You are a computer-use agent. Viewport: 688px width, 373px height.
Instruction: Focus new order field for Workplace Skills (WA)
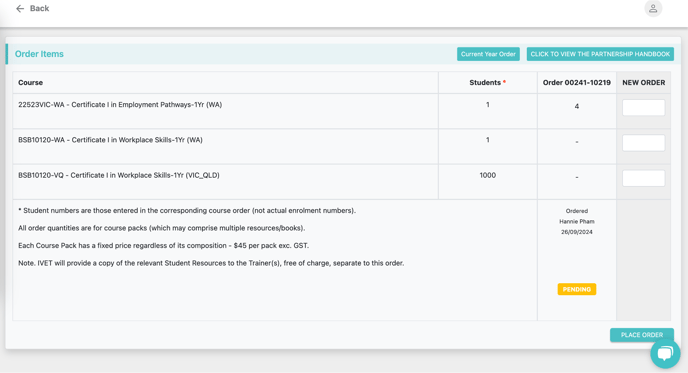(643, 143)
